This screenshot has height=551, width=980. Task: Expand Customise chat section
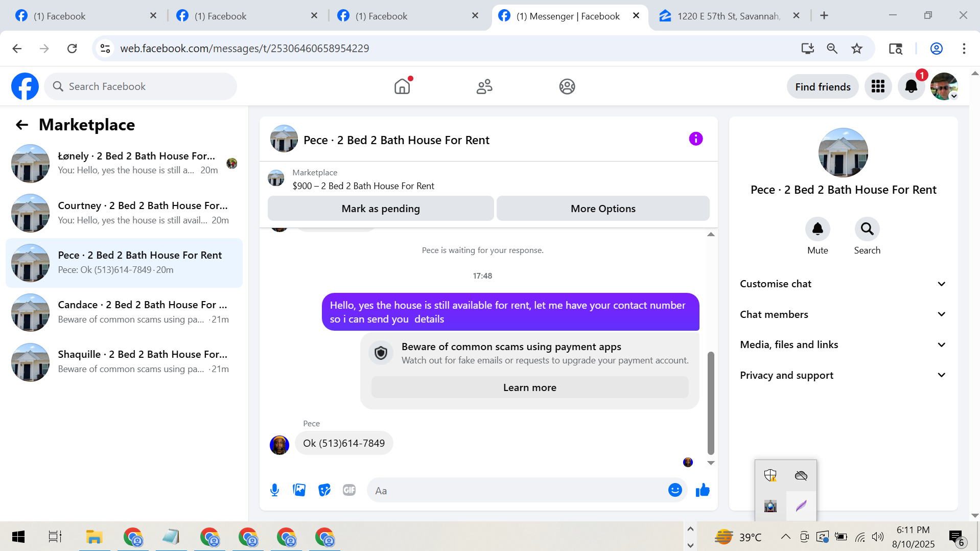(x=843, y=284)
